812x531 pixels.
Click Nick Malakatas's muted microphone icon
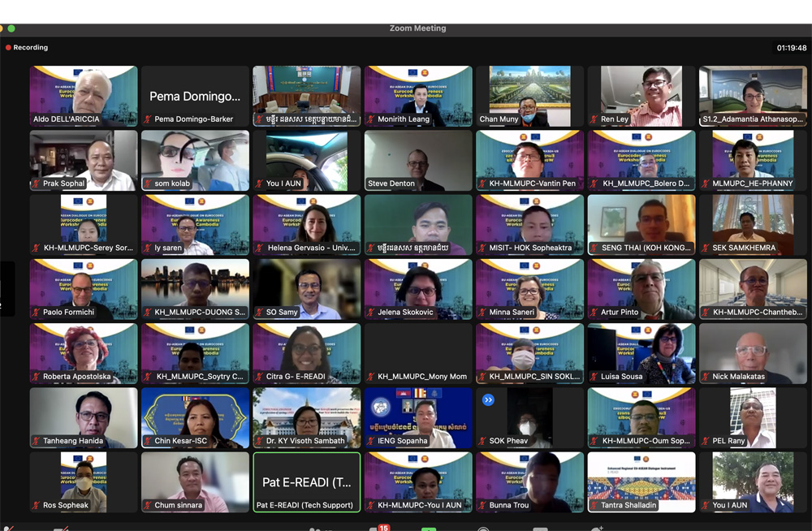click(705, 377)
